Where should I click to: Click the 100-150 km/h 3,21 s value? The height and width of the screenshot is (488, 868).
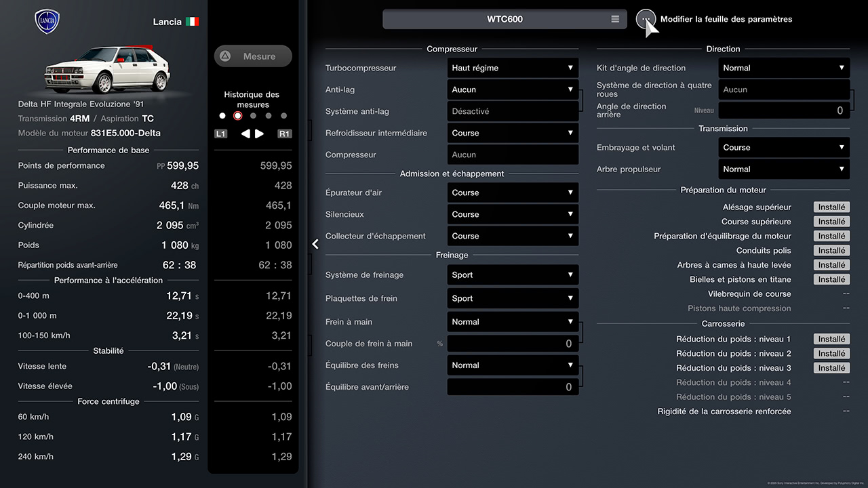185,335
